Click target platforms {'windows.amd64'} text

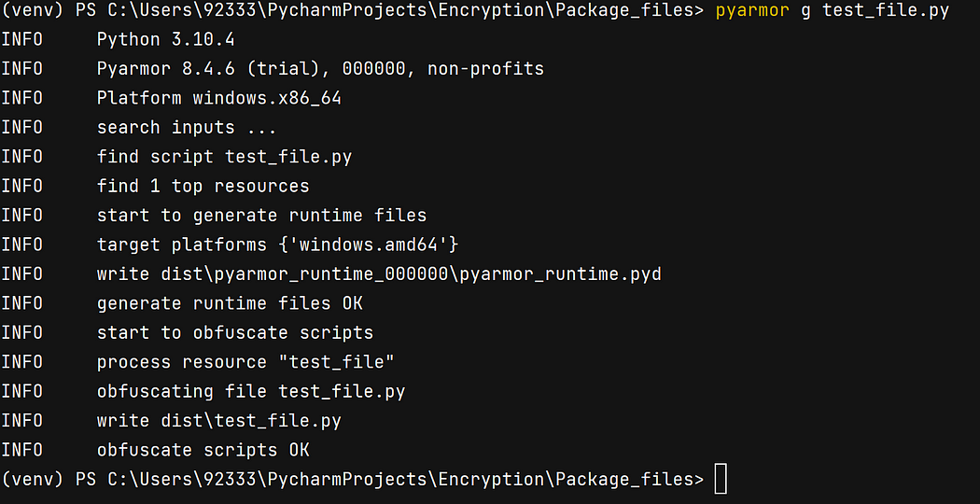277,245
